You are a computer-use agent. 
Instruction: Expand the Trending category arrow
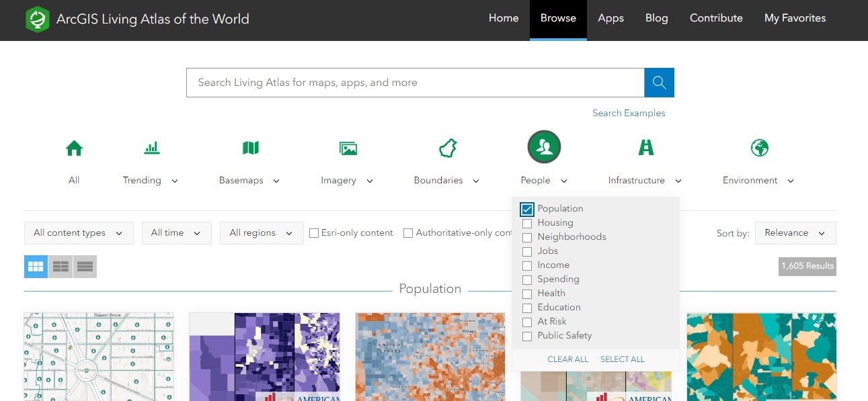click(x=175, y=181)
